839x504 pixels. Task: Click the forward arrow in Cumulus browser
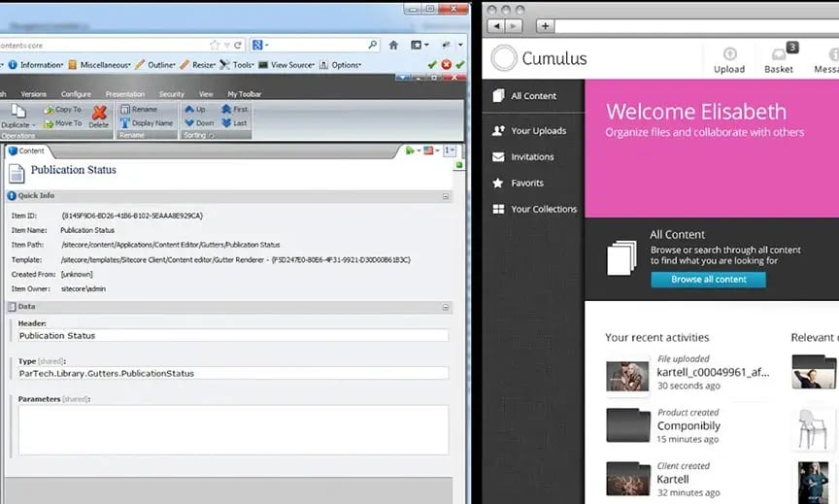513,25
